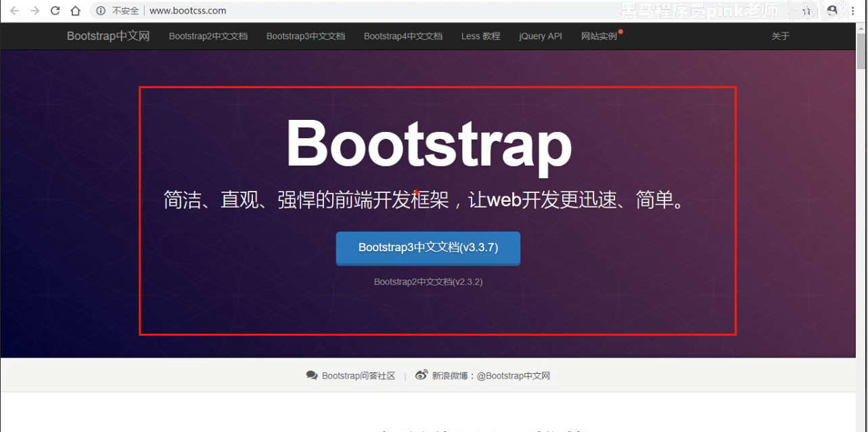Open Chrome's three-dot menu
The image size is (868, 432).
tap(852, 11)
